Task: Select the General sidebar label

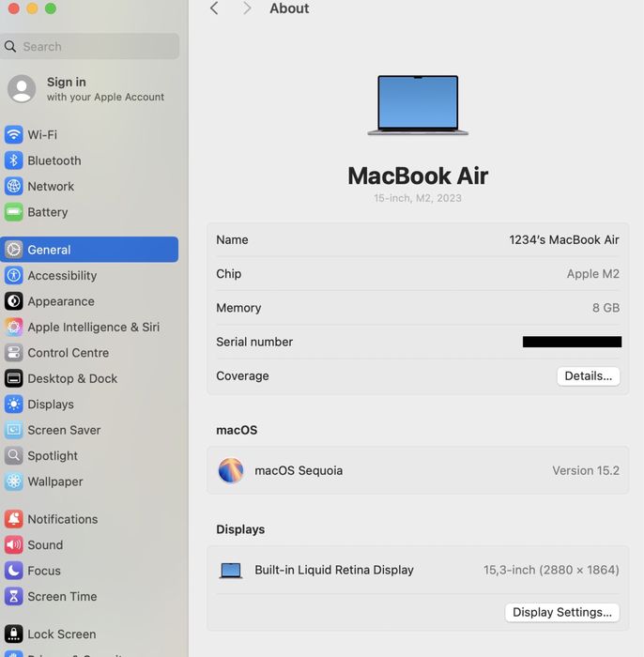Action: point(49,251)
